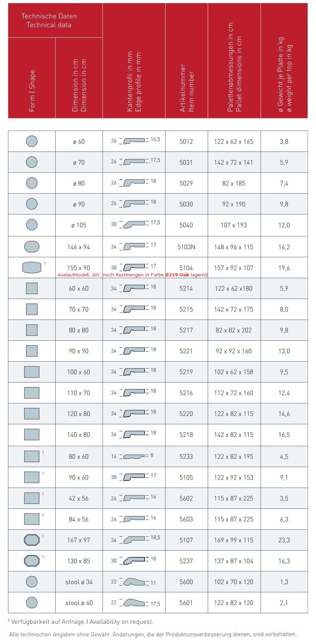Screen dimensions: 316x644
Task: Select the circle icon for stool ø 40
Action: click(x=32, y=603)
